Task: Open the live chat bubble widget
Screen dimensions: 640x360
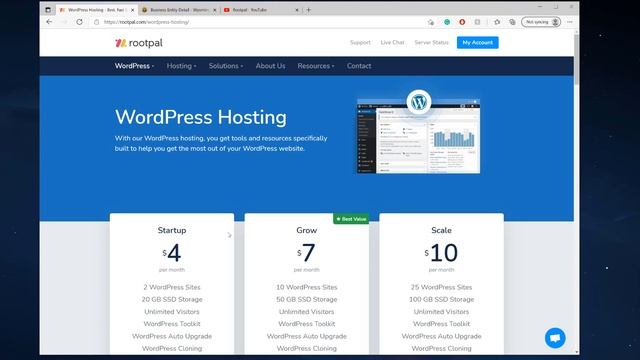Action: (555, 338)
